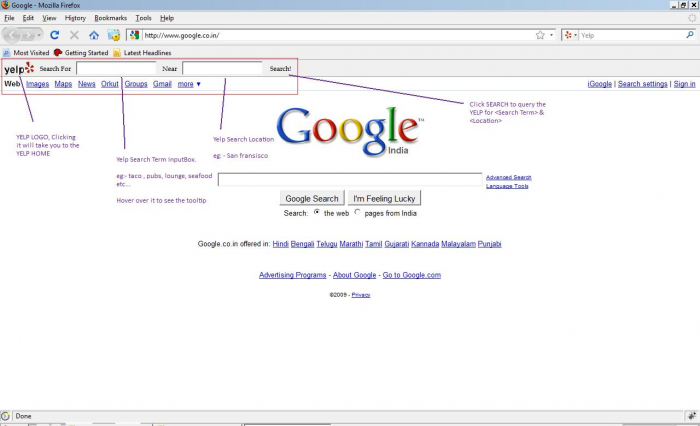
Task: Click the Yelp browser search field
Action: [x=632, y=35]
